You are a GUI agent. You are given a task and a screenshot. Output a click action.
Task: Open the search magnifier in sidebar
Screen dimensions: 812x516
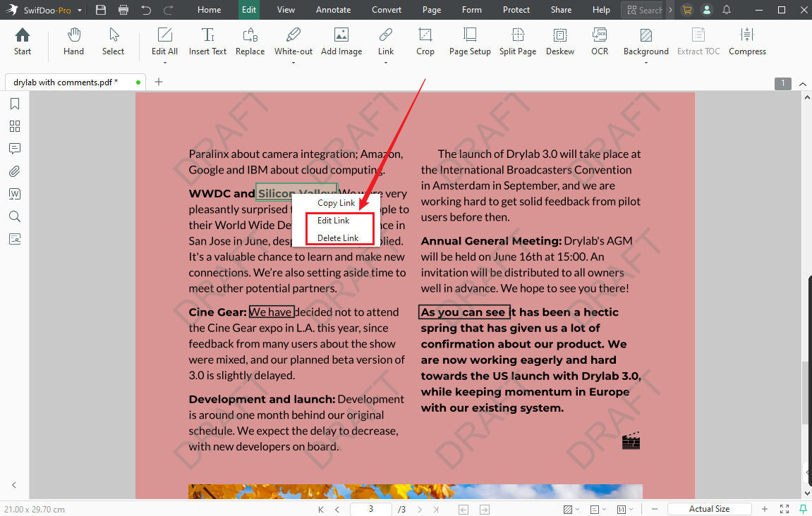tap(15, 216)
